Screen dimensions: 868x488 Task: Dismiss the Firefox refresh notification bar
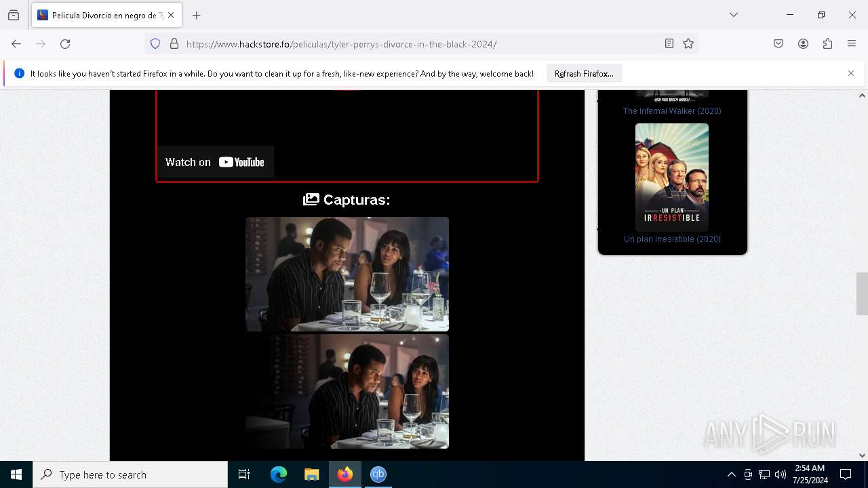[x=851, y=73]
